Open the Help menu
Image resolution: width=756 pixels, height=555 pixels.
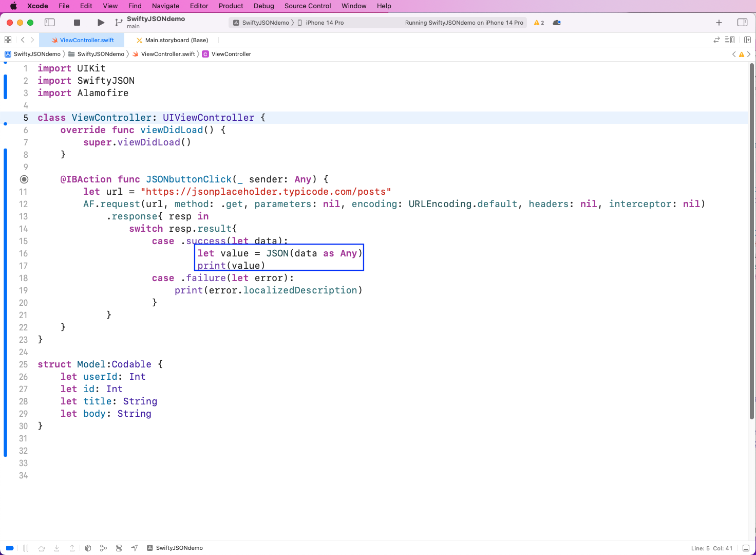pos(384,6)
